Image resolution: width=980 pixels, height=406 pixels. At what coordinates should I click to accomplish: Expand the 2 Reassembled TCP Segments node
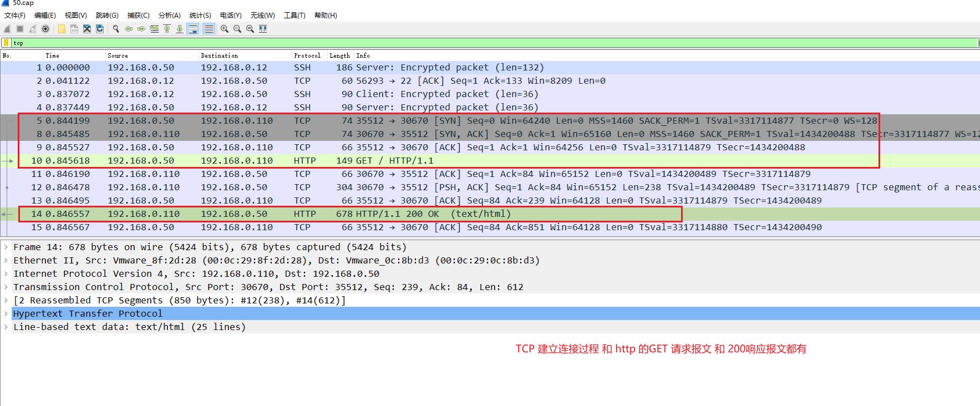pos(6,300)
